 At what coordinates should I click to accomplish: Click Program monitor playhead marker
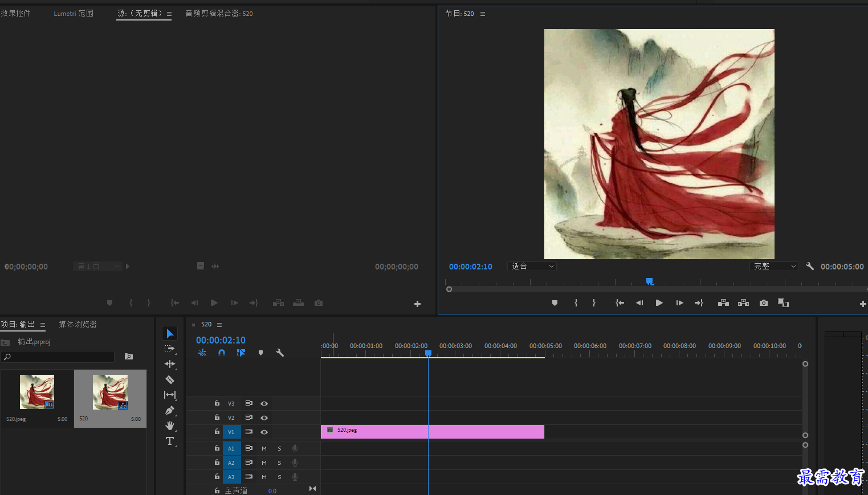point(649,281)
